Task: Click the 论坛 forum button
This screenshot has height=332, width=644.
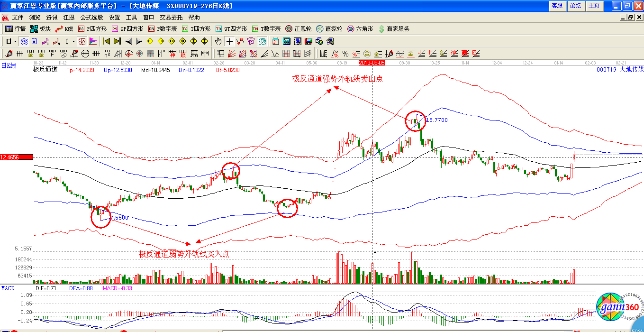Action: click(x=575, y=6)
